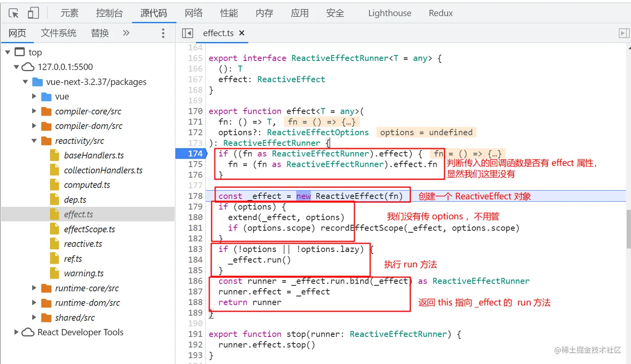
Task: Open the 替换 navigator tab
Action: point(100,33)
